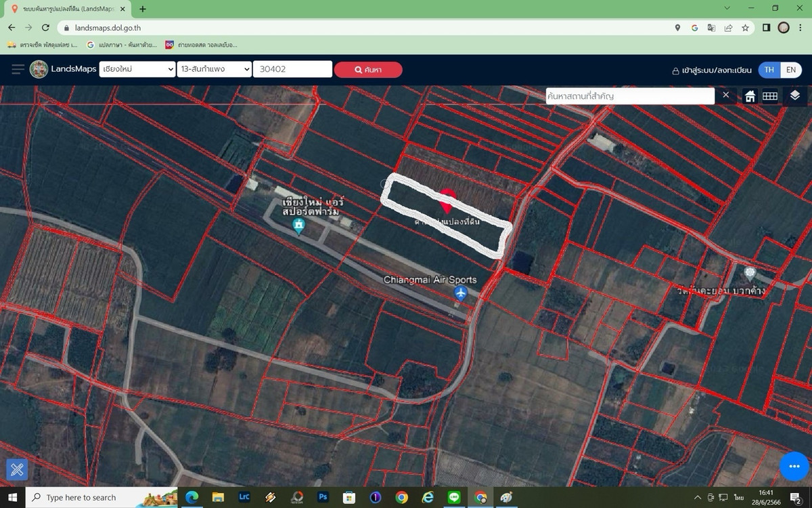The image size is (812, 508).
Task: Expand the district dropdown 13-สันกำแพง
Action: (x=214, y=70)
